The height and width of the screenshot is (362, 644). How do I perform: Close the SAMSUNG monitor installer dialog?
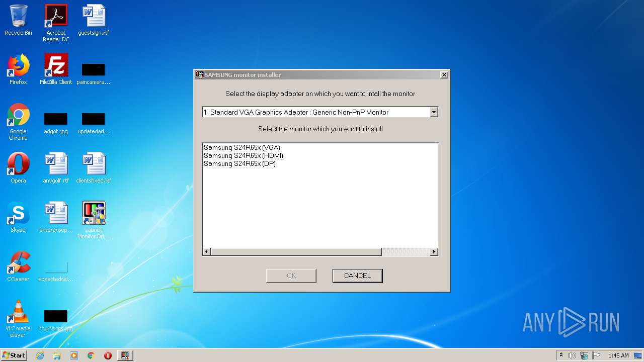(444, 75)
